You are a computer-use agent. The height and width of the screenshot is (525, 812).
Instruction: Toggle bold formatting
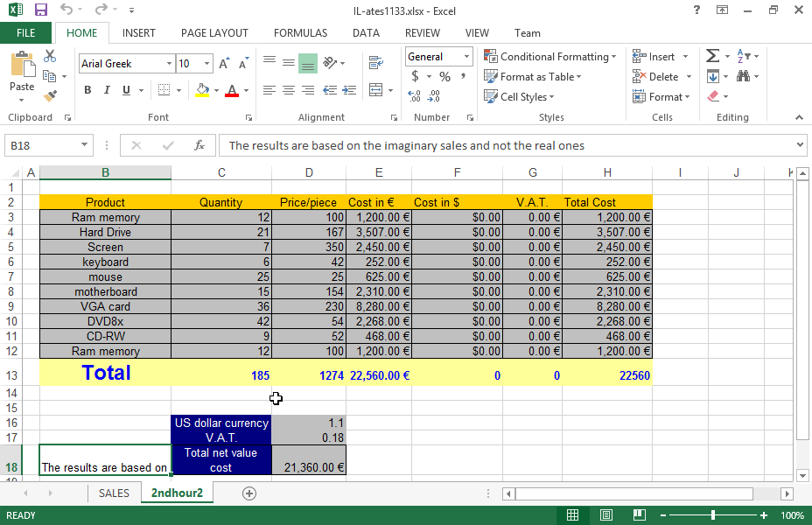[x=87, y=90]
